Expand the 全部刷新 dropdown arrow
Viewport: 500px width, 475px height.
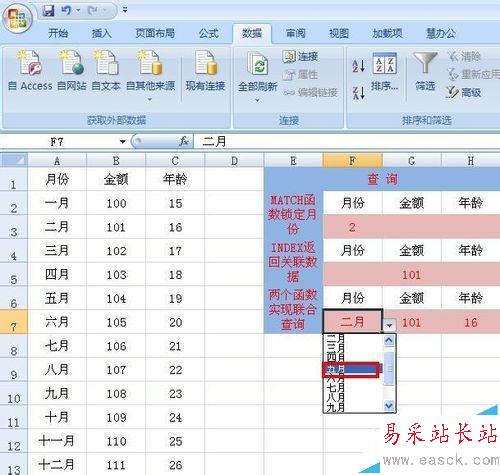257,100
